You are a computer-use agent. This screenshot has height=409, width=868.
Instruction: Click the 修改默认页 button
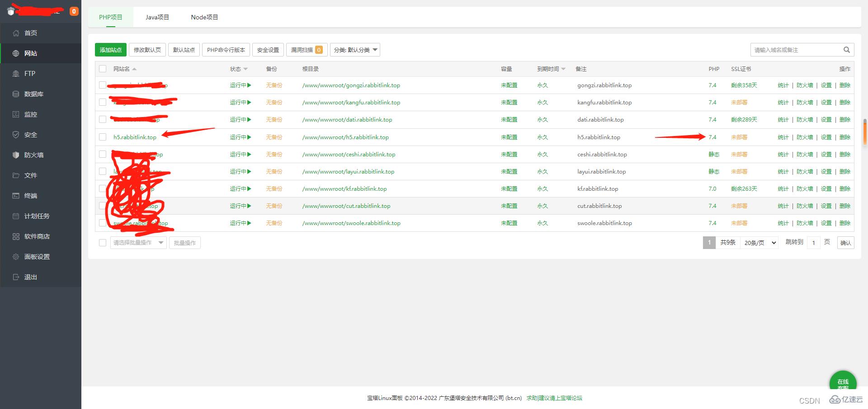coord(147,50)
